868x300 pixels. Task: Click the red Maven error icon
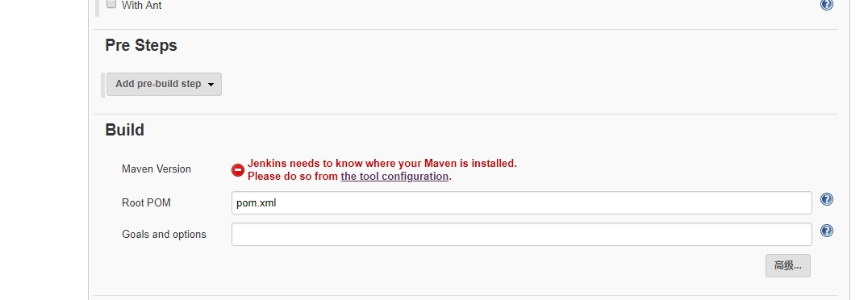click(238, 170)
